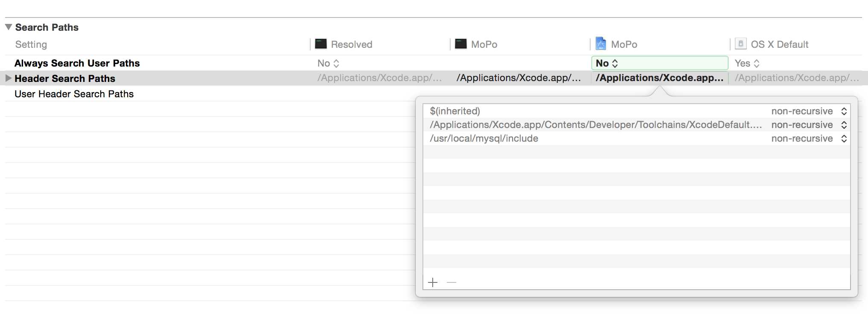The width and height of the screenshot is (868, 314).
Task: Select User Header Search Paths setting
Action: 74,94
